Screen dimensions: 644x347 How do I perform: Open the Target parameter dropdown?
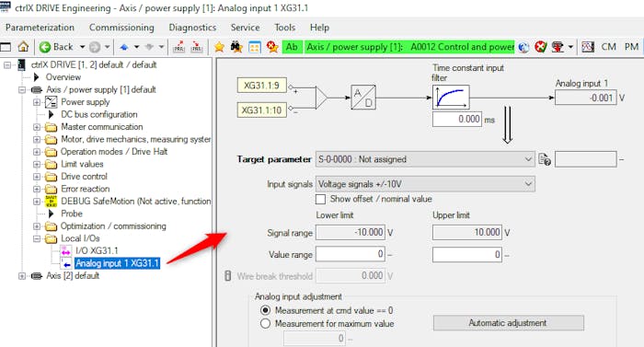(x=425, y=159)
